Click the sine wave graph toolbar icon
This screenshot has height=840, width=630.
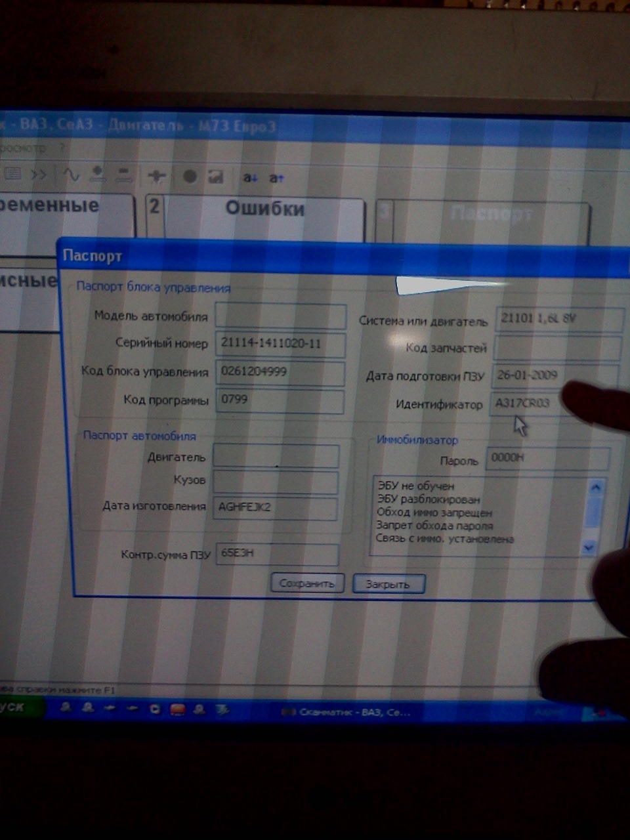(70, 175)
